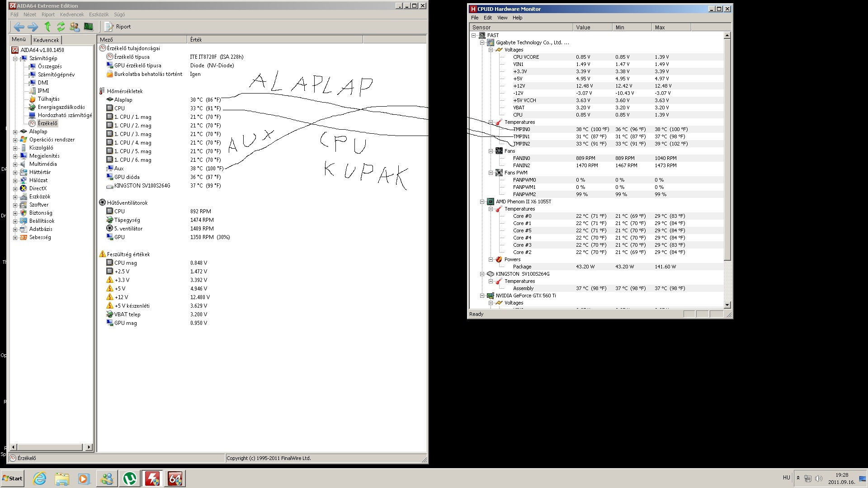
Task: Open the Fájl menu in AIDA64
Action: [14, 14]
